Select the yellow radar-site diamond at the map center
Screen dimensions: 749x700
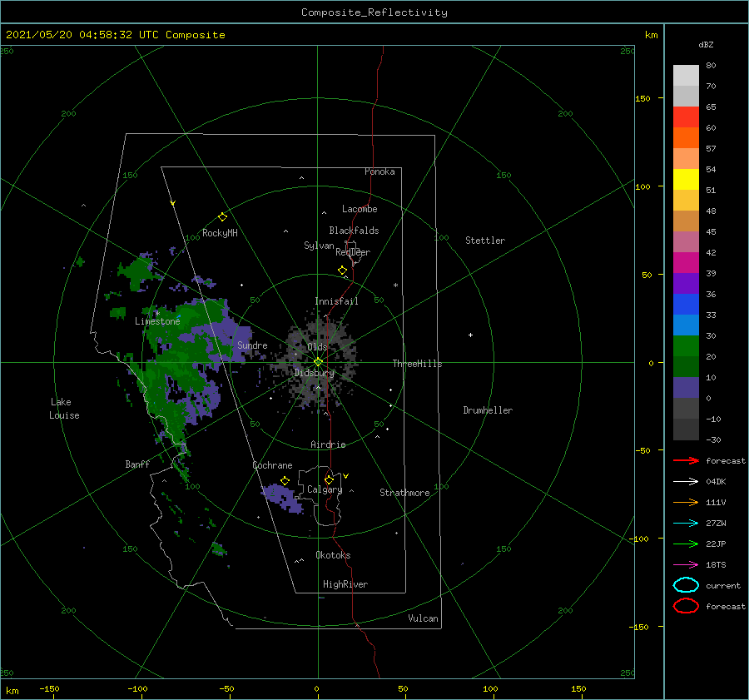[318, 362]
